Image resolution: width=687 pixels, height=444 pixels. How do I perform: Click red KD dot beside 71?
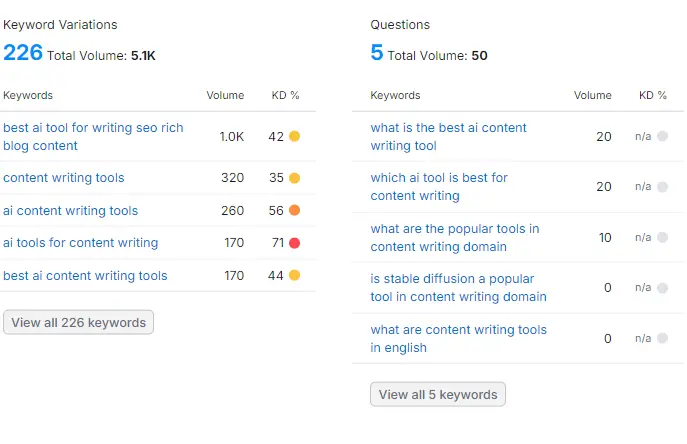point(294,243)
